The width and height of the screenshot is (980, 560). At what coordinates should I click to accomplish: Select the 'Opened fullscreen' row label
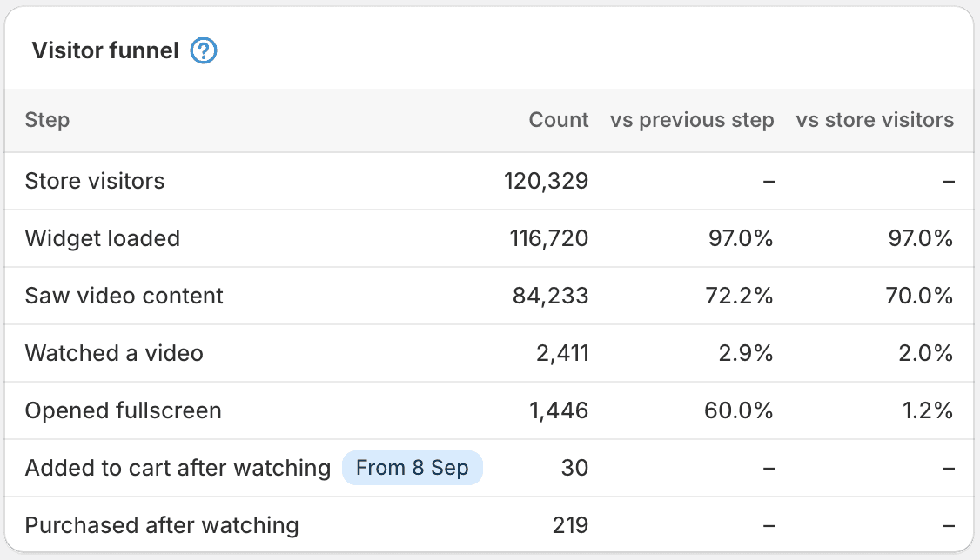coord(123,410)
